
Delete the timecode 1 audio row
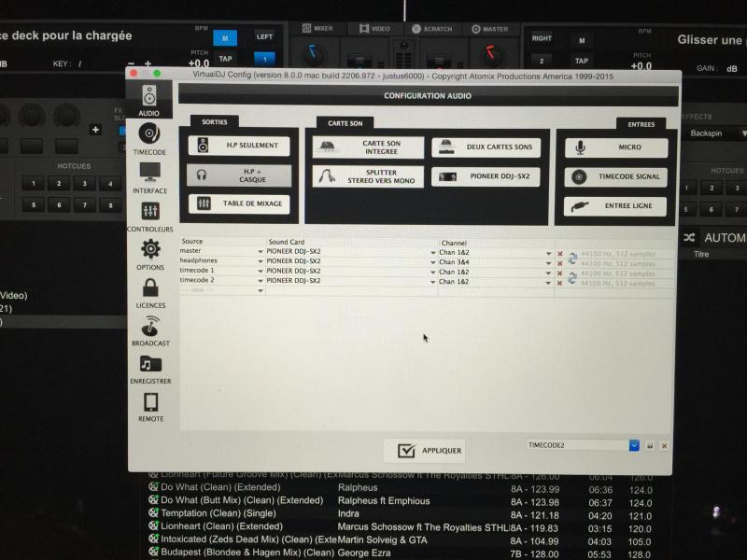(x=560, y=273)
